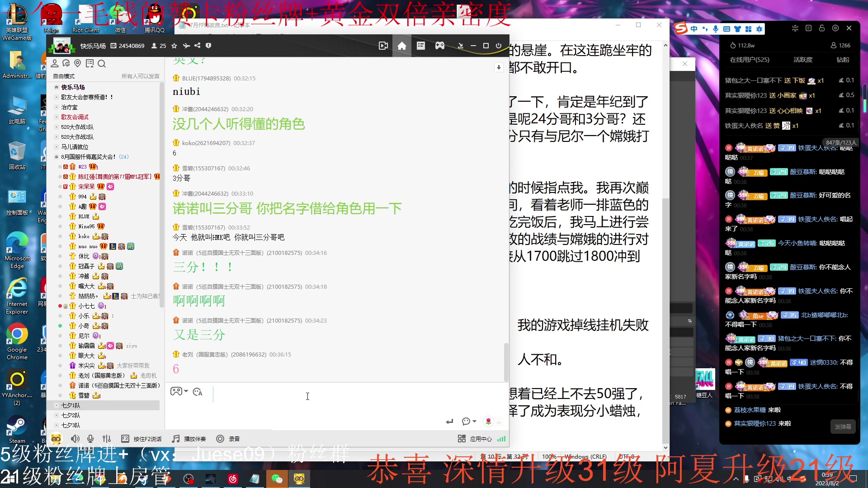Click the green audio level bars indicator
The image size is (868, 488).
pyautogui.click(x=501, y=439)
